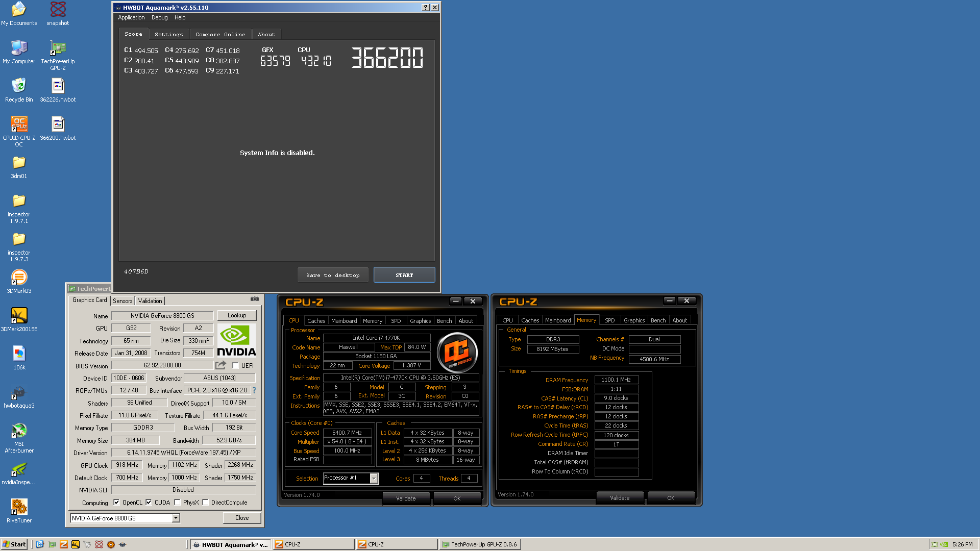Click the Lookup button in GPU-Z
Screen dimensions: 980x551
click(x=237, y=315)
